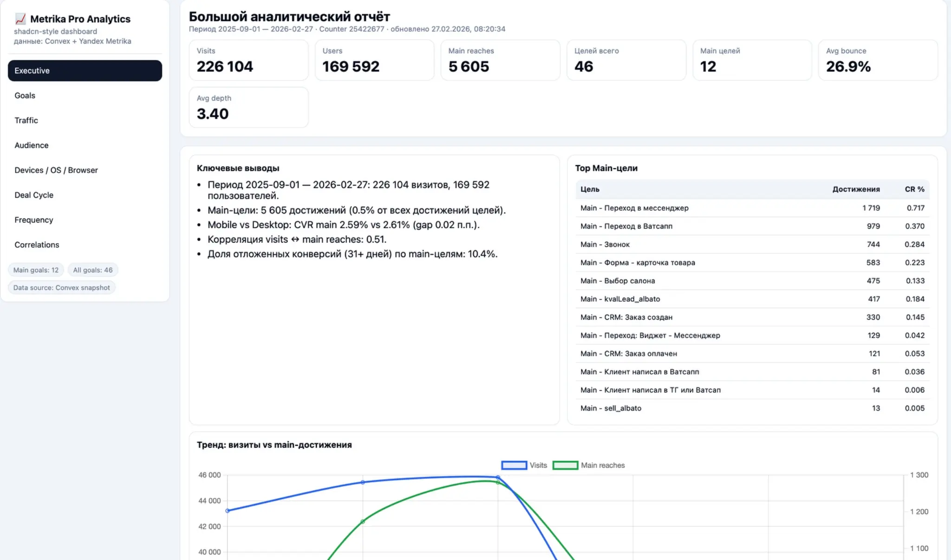Click the achievements value 979

pos(873,226)
